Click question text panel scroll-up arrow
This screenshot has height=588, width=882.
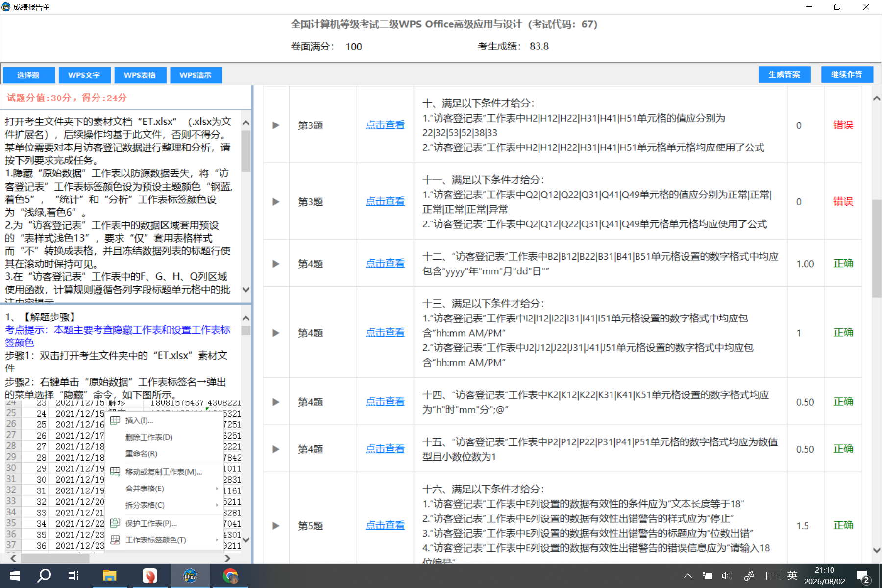click(x=246, y=123)
